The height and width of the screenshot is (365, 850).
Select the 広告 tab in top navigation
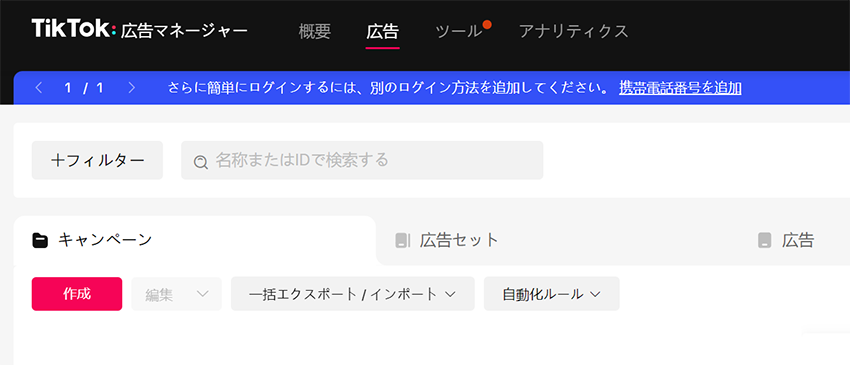382,31
